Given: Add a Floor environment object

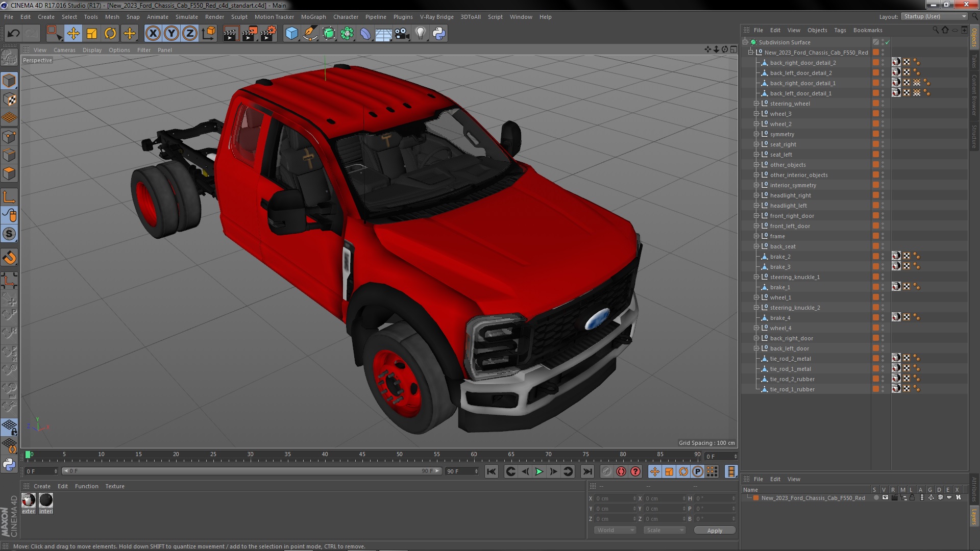Looking at the screenshot, I should point(383,34).
